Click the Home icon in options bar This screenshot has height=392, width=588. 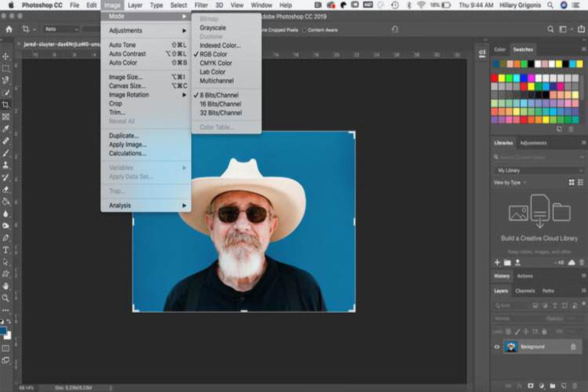point(9,29)
